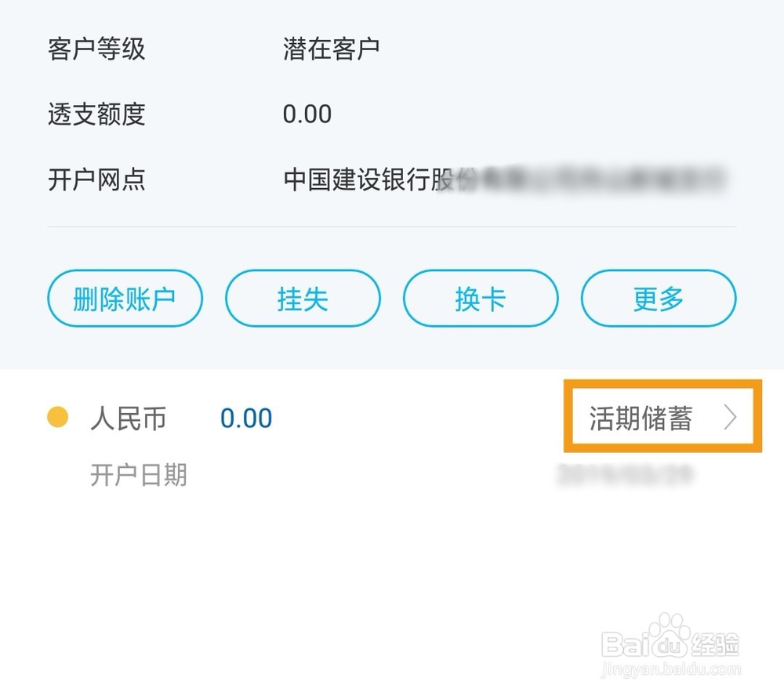
Task: Click the Baidu paw logo watermark
Action: click(x=670, y=635)
